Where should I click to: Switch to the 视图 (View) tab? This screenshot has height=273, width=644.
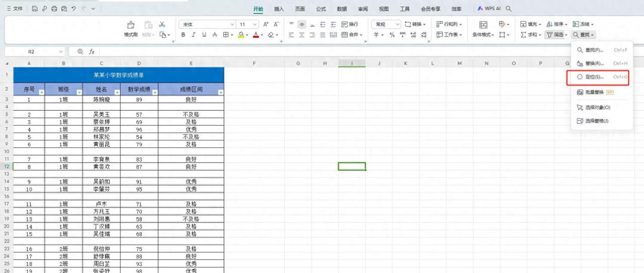(384, 9)
